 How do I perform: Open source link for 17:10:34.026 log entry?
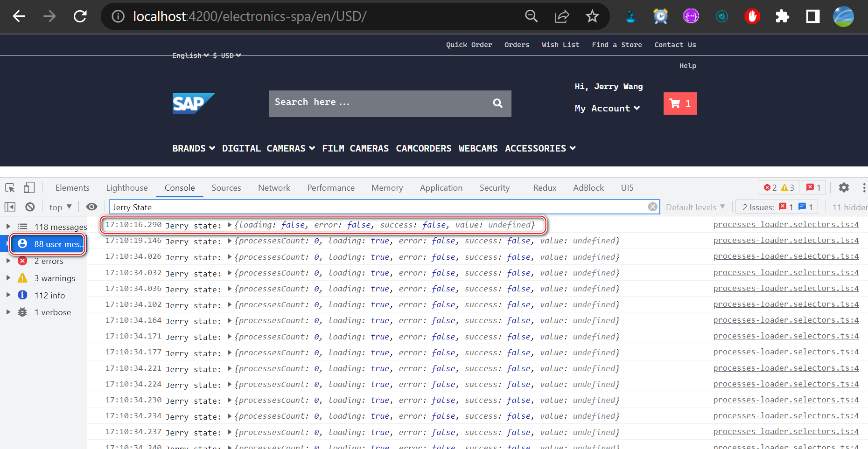[x=786, y=256]
